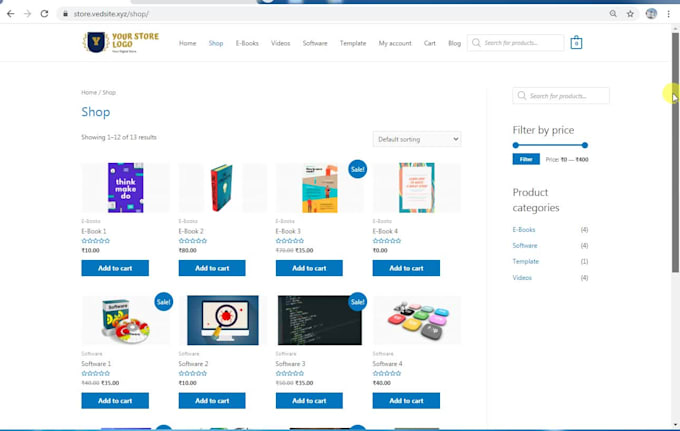Apply price range with Filter button

[526, 159]
